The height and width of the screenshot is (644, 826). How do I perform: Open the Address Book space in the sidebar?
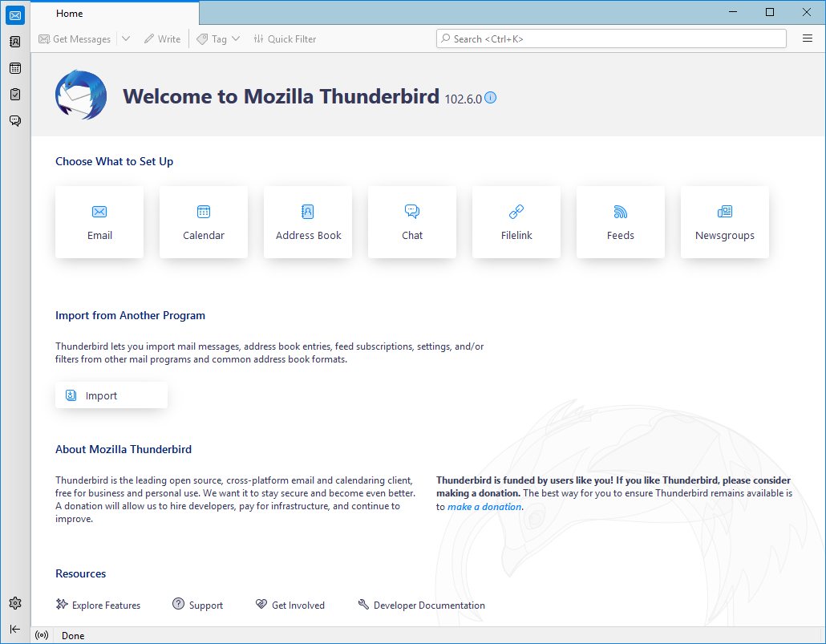15,42
